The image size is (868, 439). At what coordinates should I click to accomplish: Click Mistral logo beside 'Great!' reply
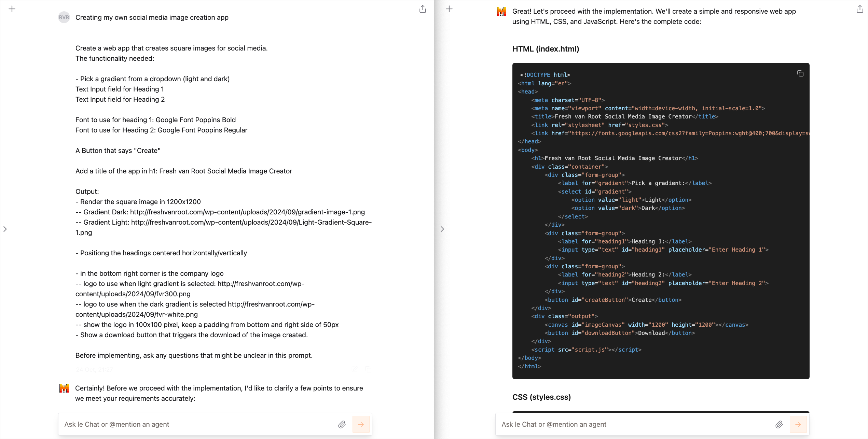501,12
